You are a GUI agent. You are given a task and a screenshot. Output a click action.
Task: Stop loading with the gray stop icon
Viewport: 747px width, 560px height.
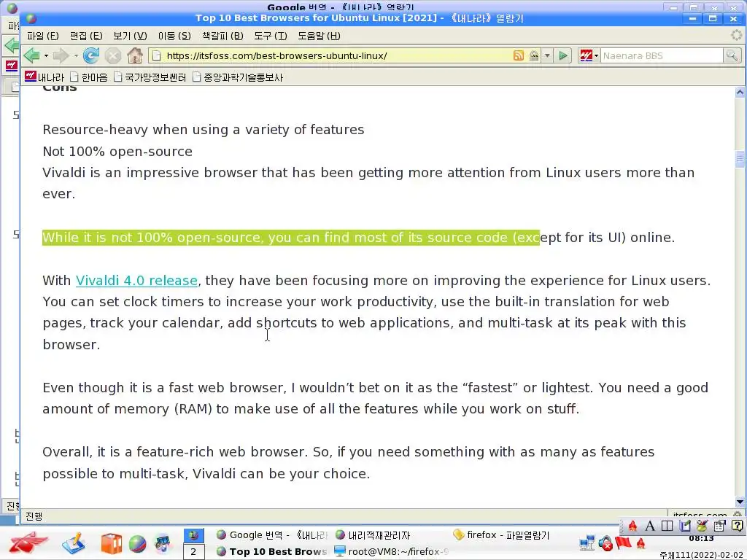click(113, 55)
